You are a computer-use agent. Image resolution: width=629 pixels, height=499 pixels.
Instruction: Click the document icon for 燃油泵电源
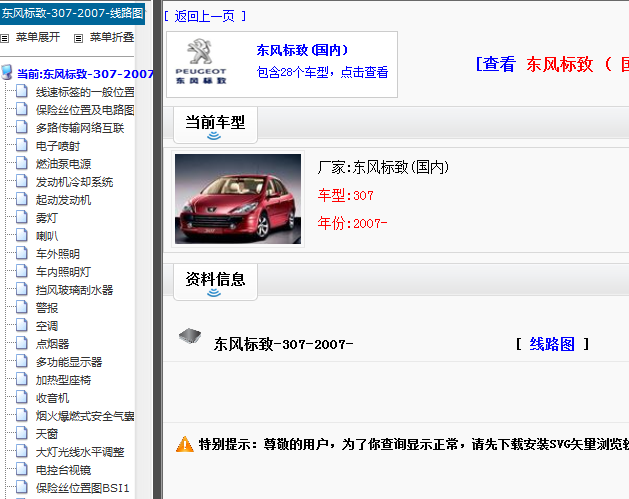coord(22,163)
